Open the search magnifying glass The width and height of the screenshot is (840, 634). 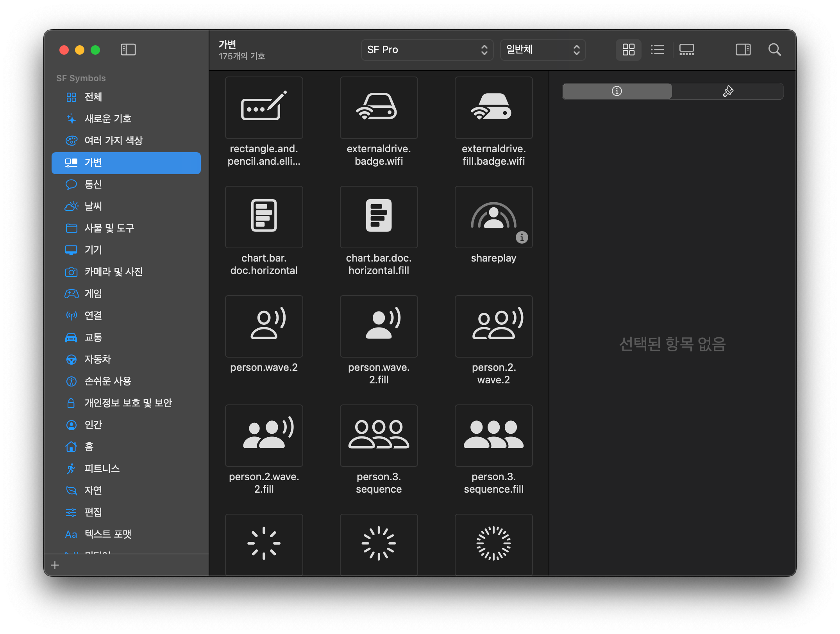click(x=774, y=50)
